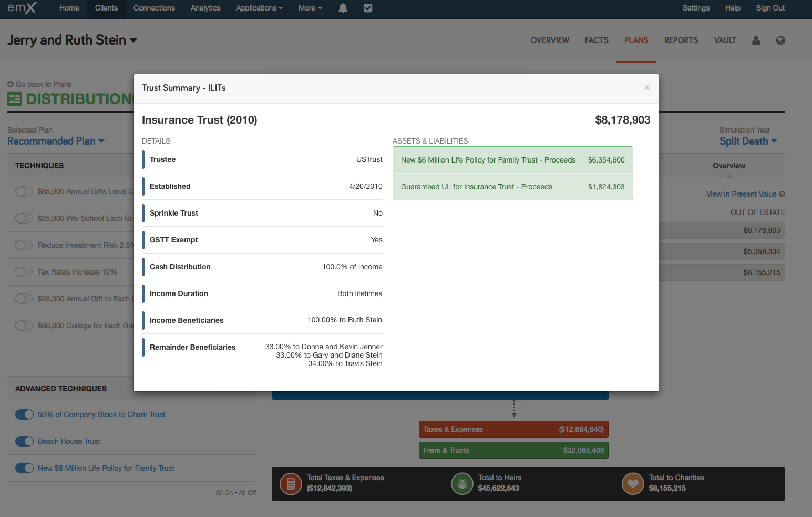Select Clients in top navigation
Screen dimensions: 812x517
tap(106, 8)
